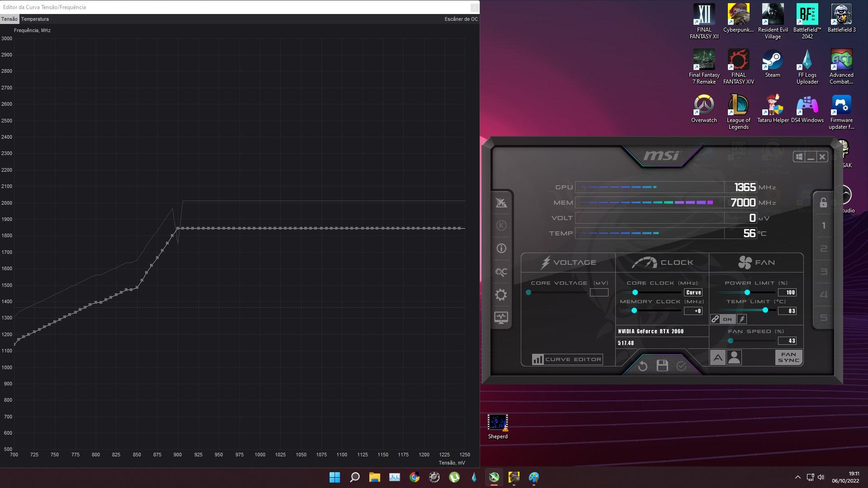
Task: Open uTorrent from taskbar
Action: [x=454, y=477]
